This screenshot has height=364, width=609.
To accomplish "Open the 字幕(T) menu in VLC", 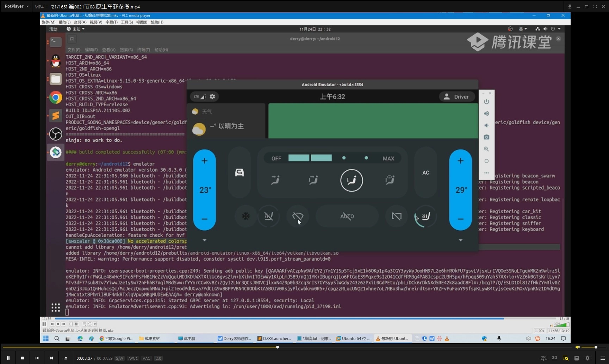I will [111, 22].
